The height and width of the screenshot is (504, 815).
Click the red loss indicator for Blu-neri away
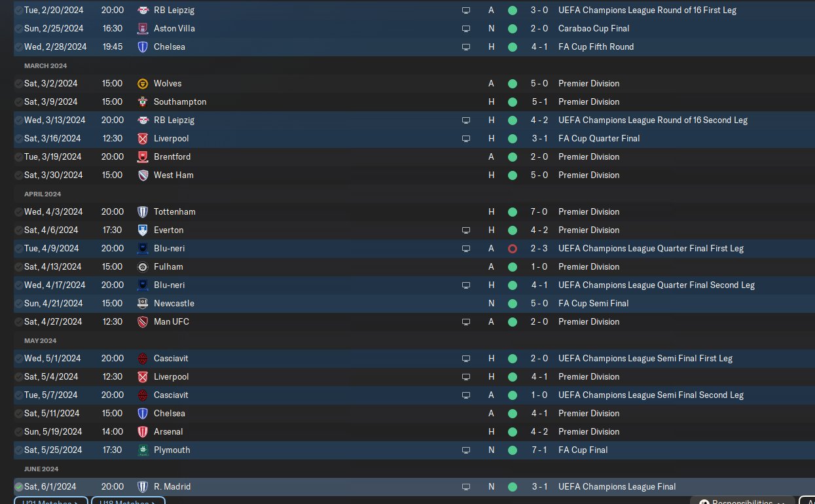(512, 249)
